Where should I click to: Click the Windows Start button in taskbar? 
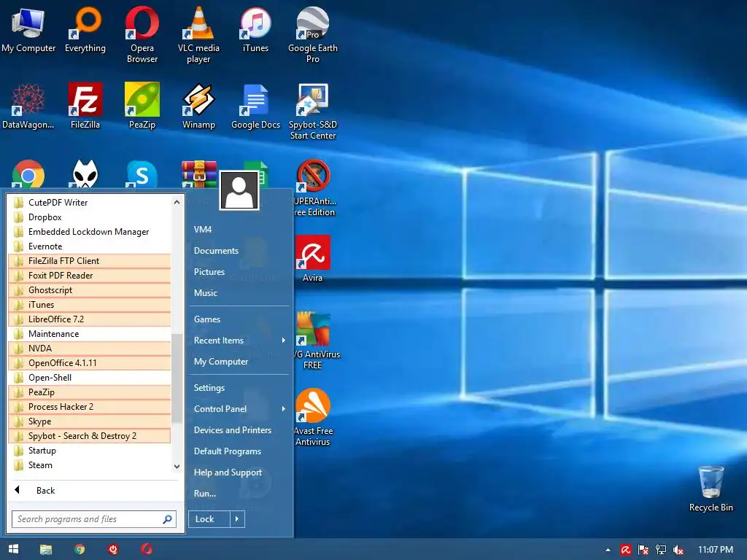point(13,549)
